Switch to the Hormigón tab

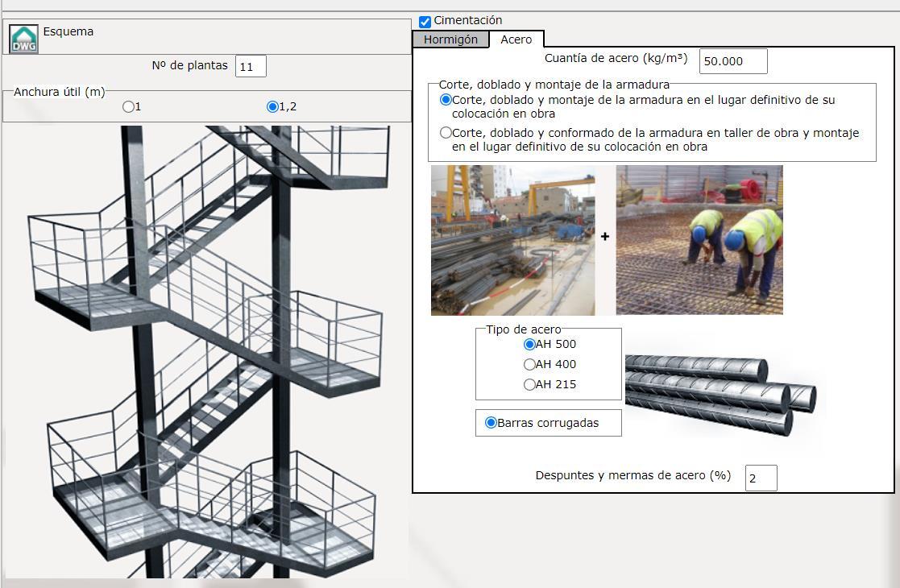450,39
